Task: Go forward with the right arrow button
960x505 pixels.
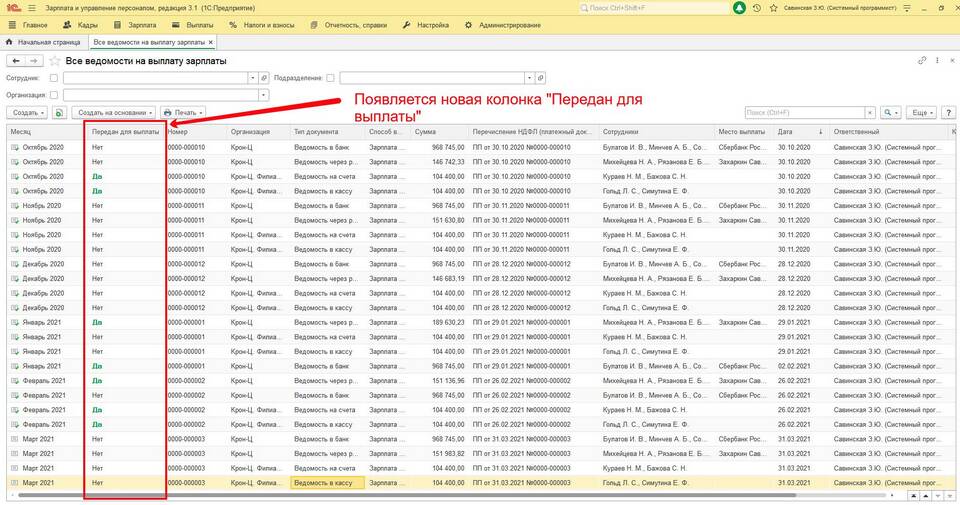Action: 34,61
